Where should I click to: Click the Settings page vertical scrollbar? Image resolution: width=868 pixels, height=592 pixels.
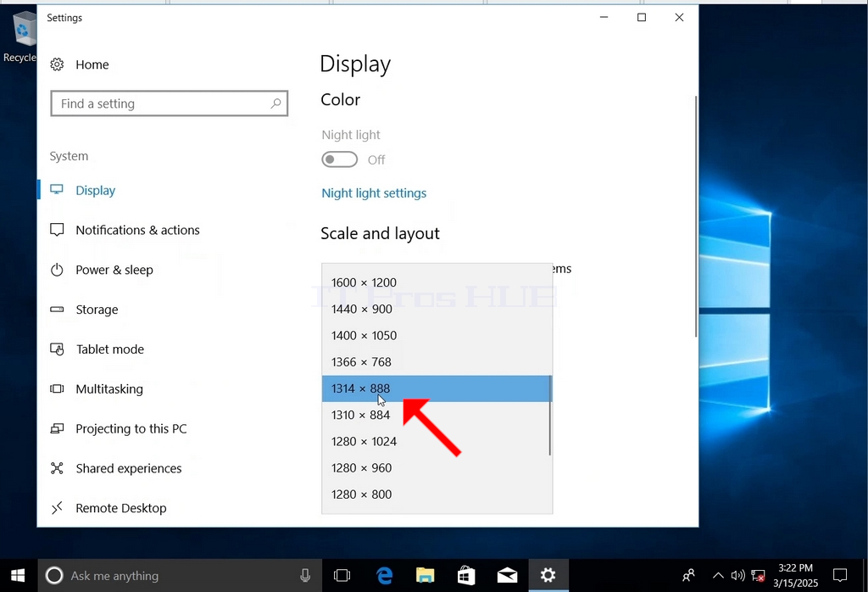coord(696,216)
